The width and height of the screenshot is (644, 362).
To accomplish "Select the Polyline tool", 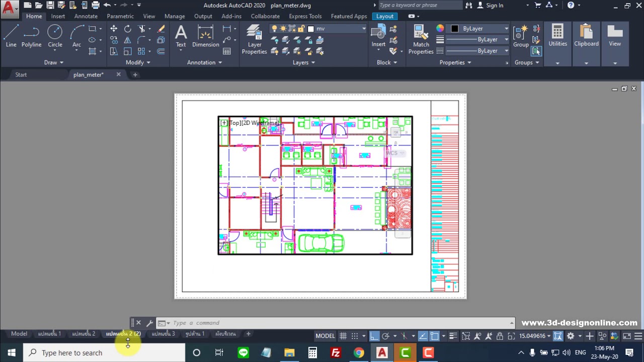I will 31,36.
